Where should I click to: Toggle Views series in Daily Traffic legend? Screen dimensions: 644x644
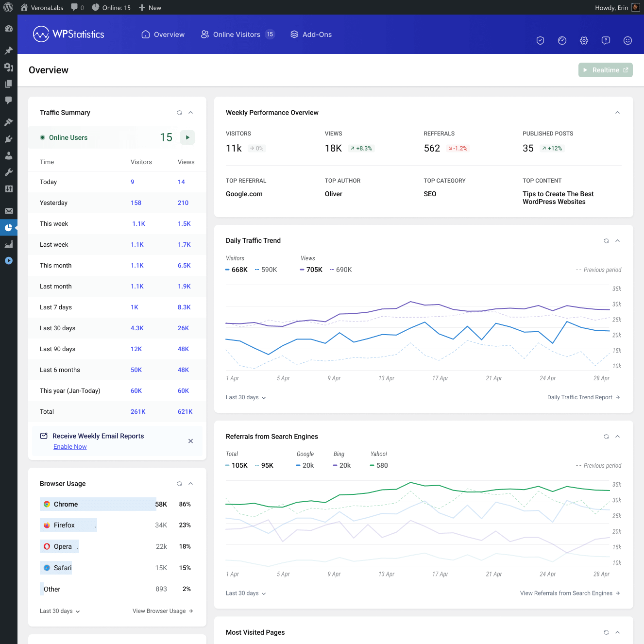(x=311, y=270)
